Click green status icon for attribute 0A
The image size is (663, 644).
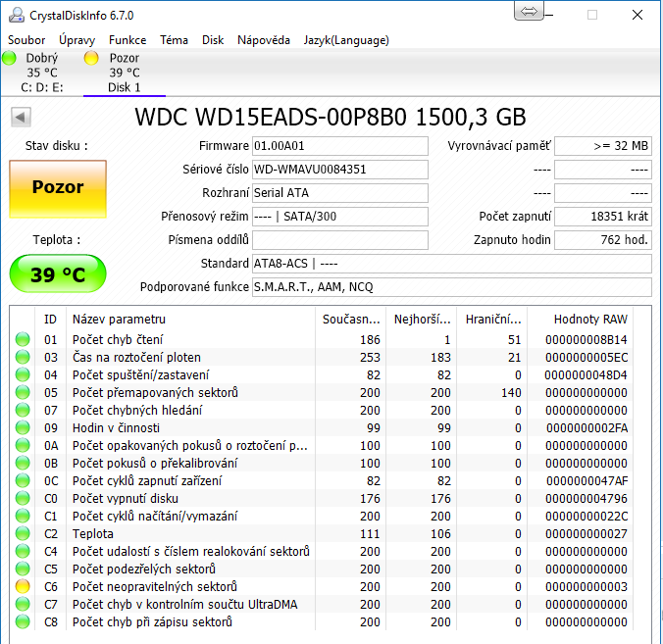click(x=23, y=445)
